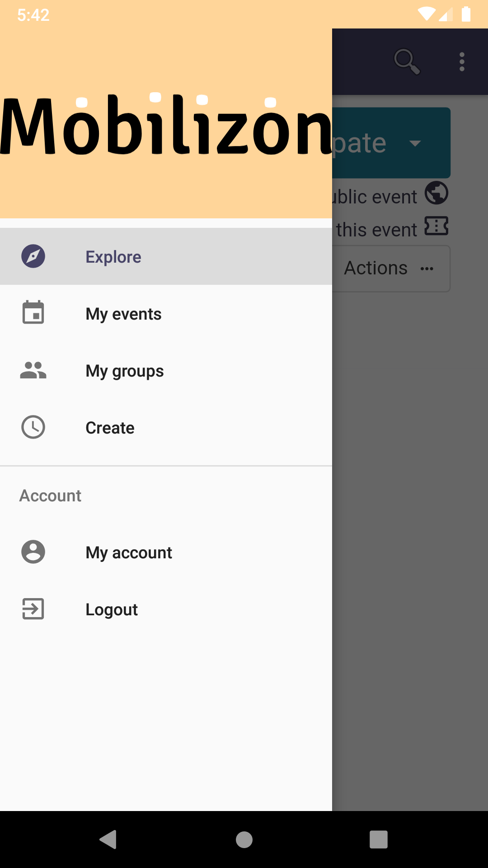Tap the My account profile icon
The height and width of the screenshot is (868, 488).
tap(33, 552)
